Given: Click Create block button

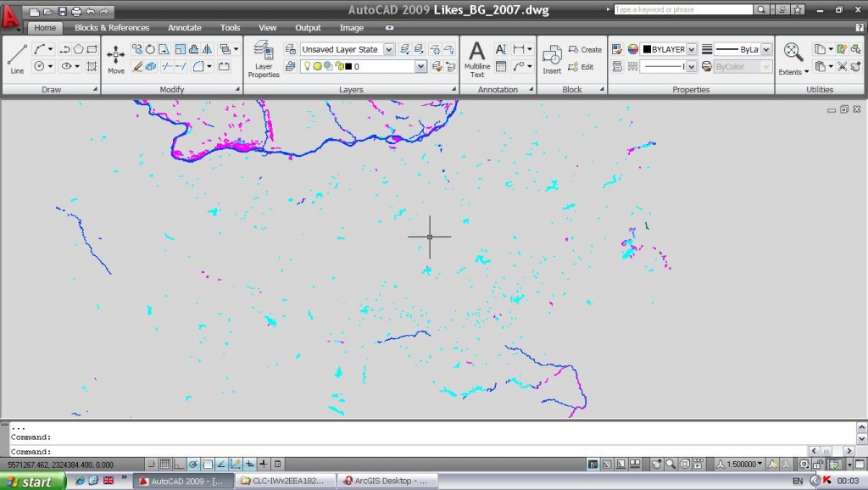Looking at the screenshot, I should point(585,49).
